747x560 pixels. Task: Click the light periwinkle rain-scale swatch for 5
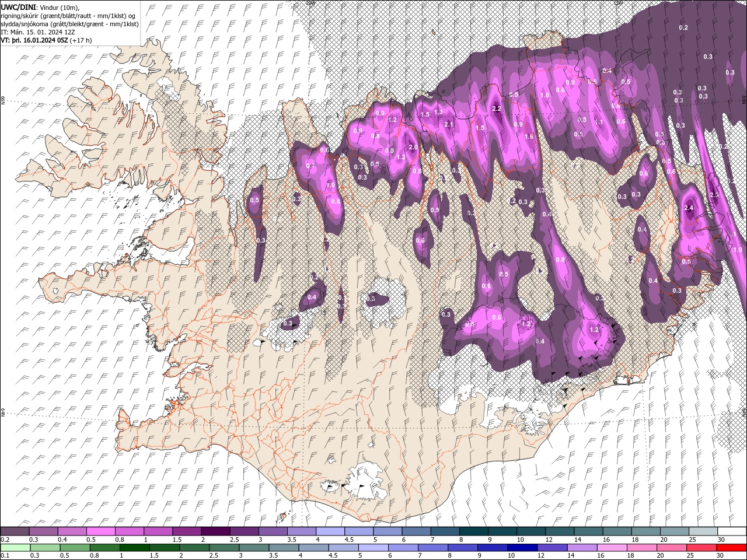[373, 548]
